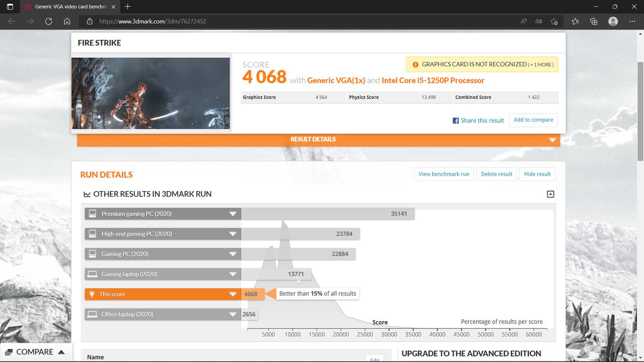Click the profile avatar icon in the toolbar

click(612, 21)
